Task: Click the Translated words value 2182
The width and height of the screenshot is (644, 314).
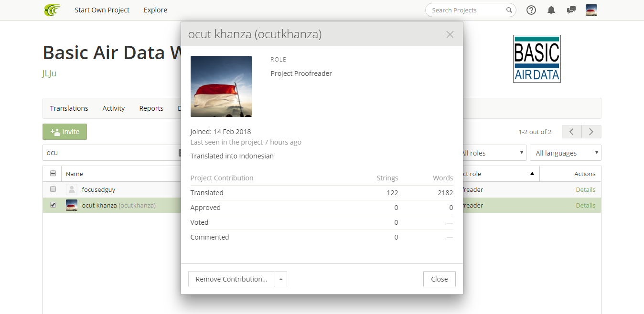Action: pyautogui.click(x=445, y=193)
